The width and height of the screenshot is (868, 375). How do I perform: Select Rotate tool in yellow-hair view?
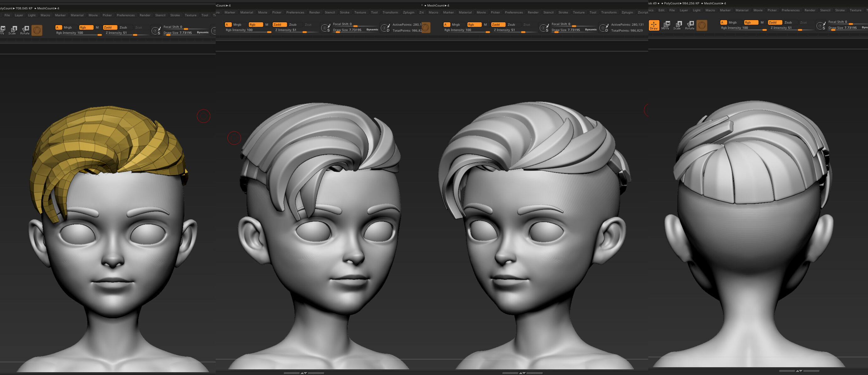[25, 30]
